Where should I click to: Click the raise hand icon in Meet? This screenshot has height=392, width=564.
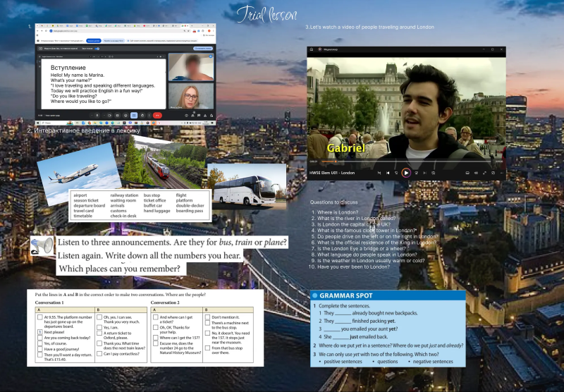(x=142, y=116)
